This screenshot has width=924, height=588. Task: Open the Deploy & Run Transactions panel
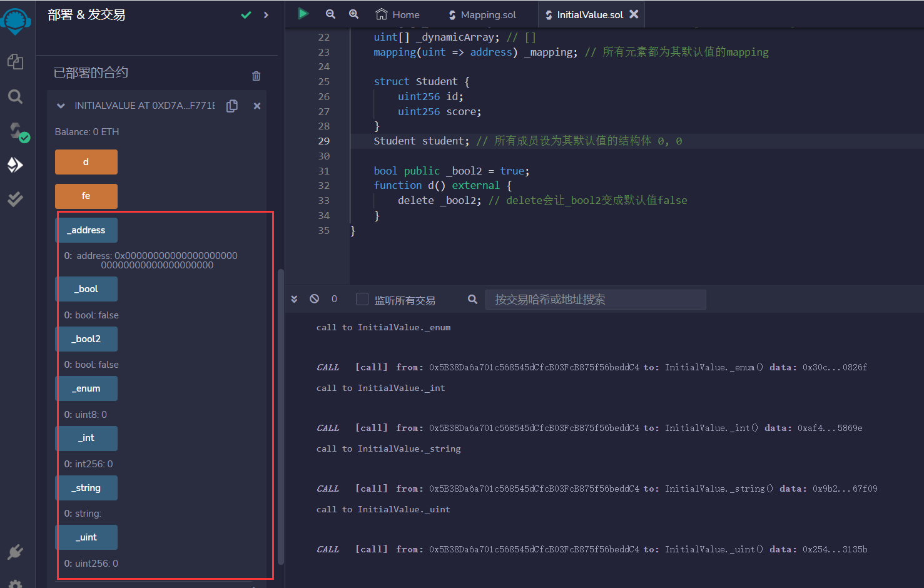tap(15, 165)
